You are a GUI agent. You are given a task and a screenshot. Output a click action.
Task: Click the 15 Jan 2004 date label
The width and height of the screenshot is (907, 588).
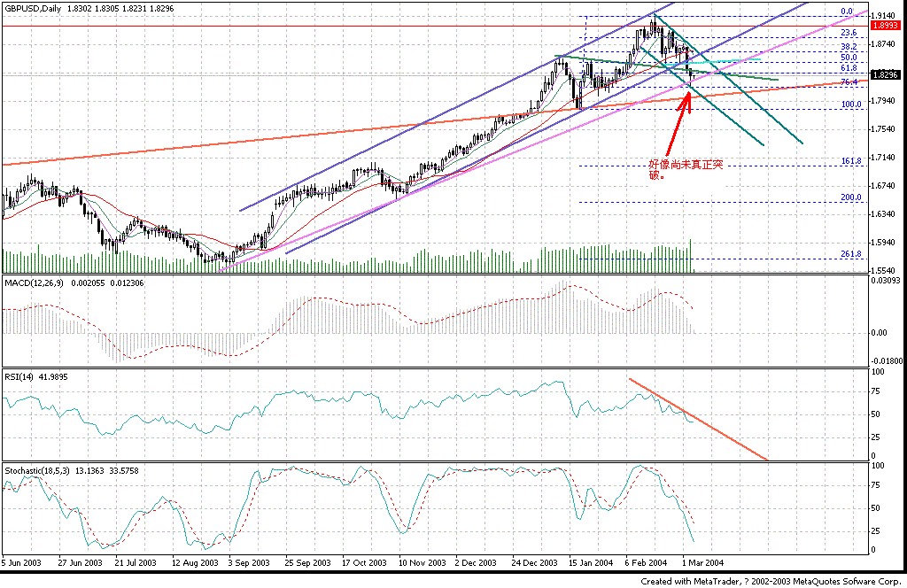[591, 562]
